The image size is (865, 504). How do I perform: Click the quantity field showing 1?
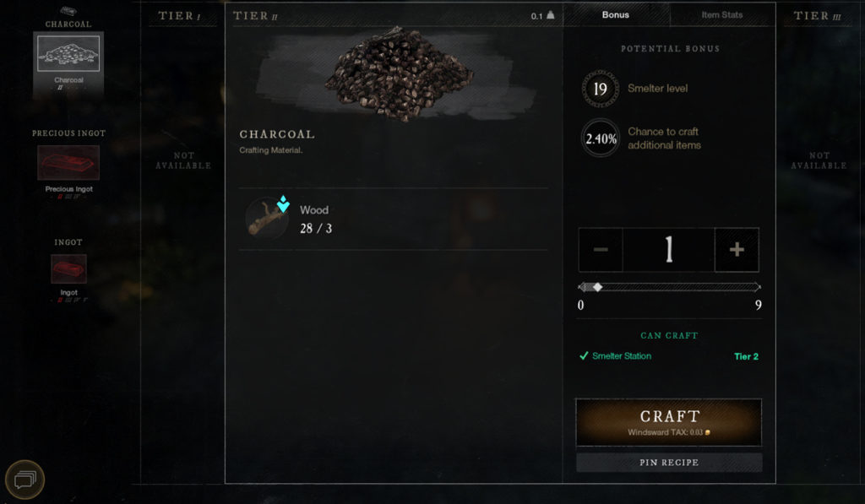point(669,250)
